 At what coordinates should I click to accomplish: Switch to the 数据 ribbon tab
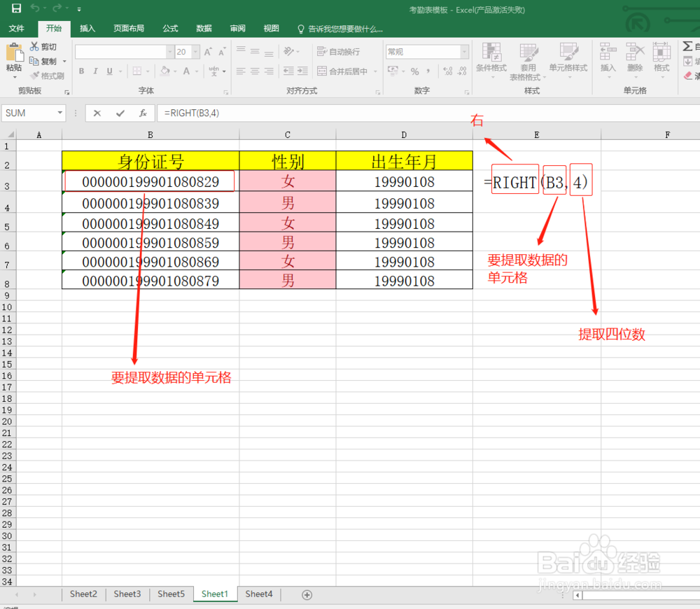pyautogui.click(x=204, y=29)
